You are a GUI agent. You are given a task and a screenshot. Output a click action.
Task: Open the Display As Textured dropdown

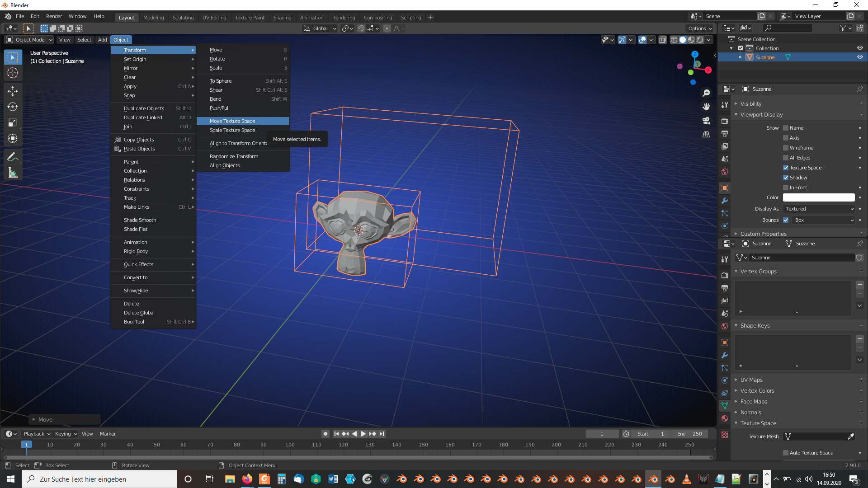(819, 209)
